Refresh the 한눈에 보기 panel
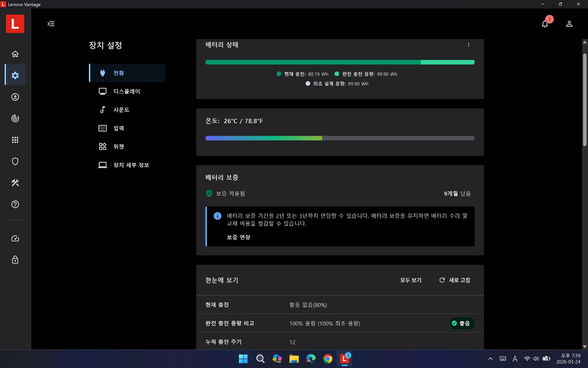The width and height of the screenshot is (588, 368). [x=455, y=280]
